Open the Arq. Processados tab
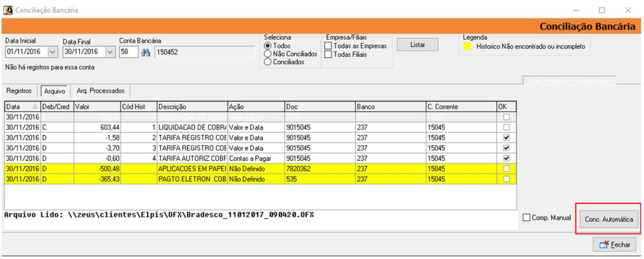 [x=100, y=90]
